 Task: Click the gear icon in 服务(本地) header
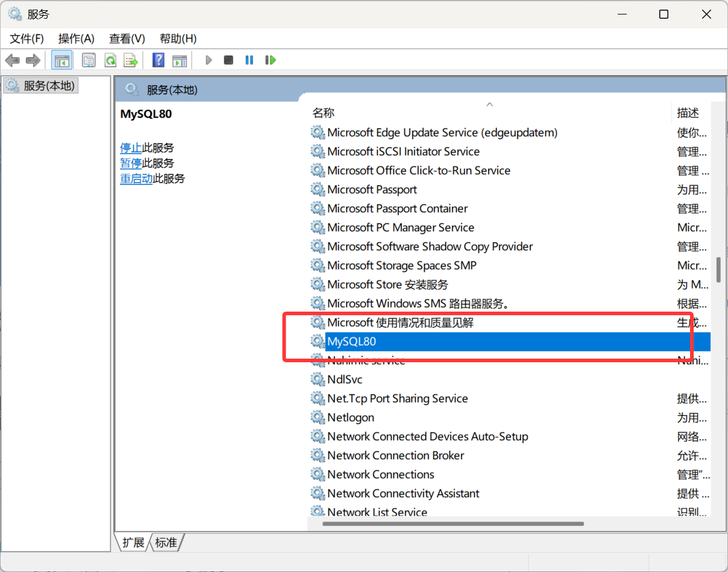coord(132,90)
